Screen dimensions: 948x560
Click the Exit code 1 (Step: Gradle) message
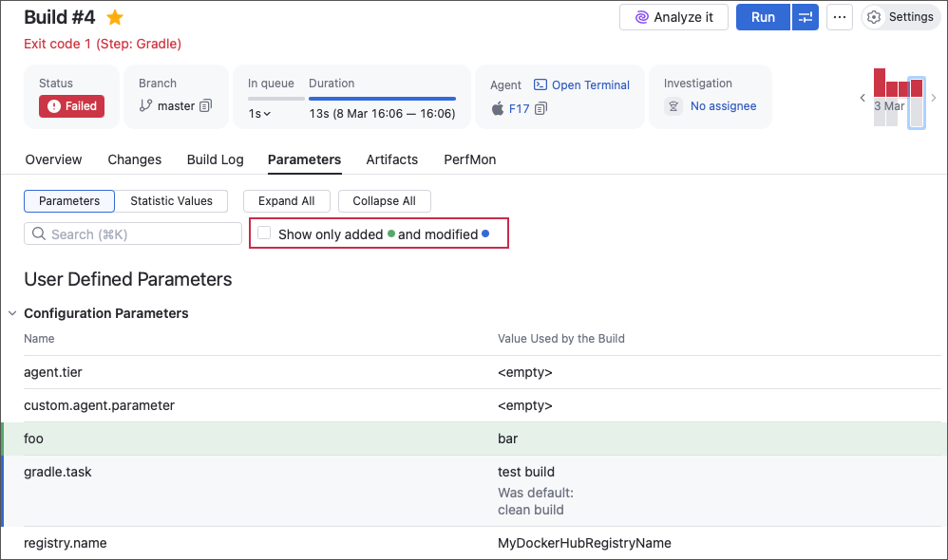coord(103,44)
